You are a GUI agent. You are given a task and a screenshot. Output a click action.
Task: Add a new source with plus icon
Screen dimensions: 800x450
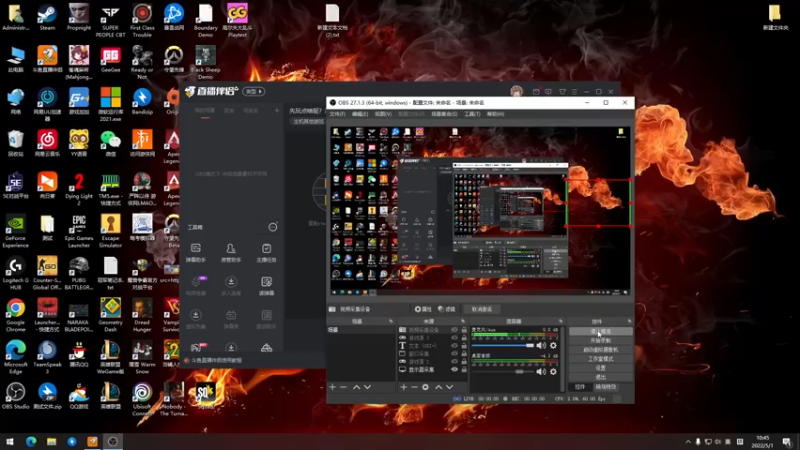click(x=404, y=387)
